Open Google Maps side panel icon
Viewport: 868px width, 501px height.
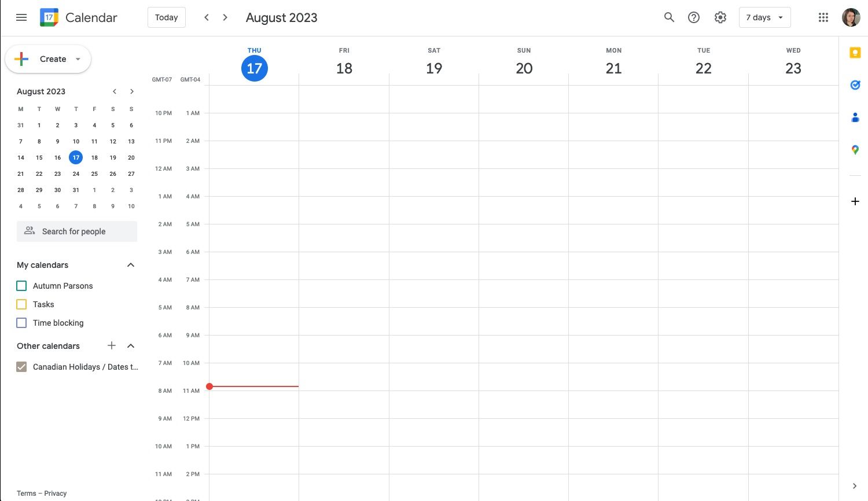[x=855, y=149]
